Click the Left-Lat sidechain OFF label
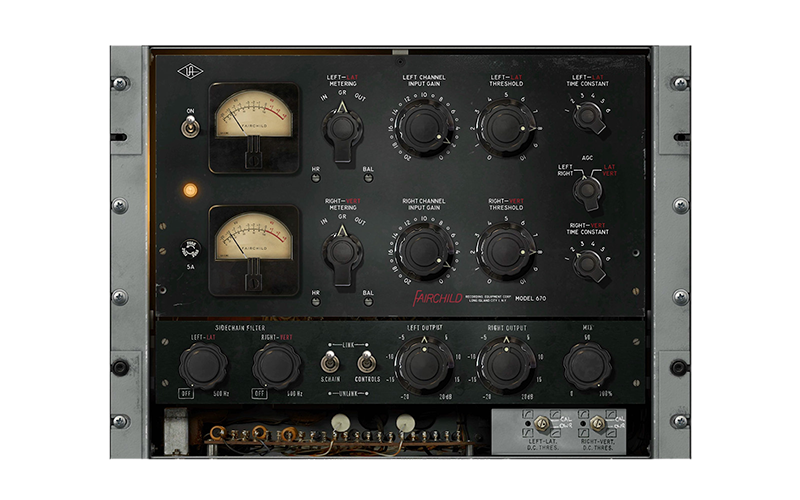The width and height of the screenshot is (800, 500). click(186, 393)
